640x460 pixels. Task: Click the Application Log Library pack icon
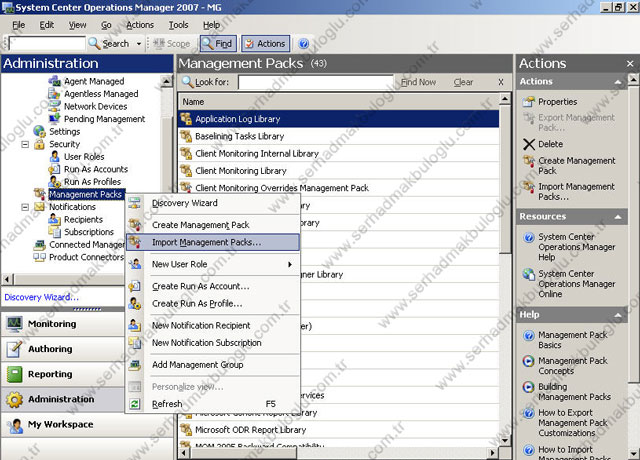click(x=186, y=119)
